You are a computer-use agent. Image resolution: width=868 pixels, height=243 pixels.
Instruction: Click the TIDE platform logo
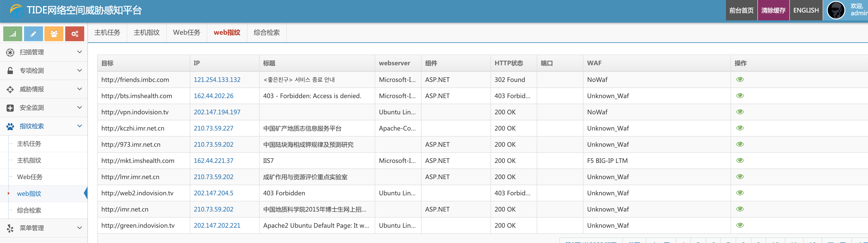(16, 11)
